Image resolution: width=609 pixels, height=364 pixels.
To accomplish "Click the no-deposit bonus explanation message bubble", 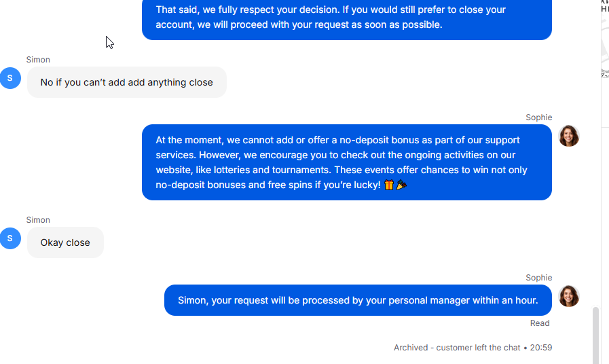I will [x=347, y=162].
